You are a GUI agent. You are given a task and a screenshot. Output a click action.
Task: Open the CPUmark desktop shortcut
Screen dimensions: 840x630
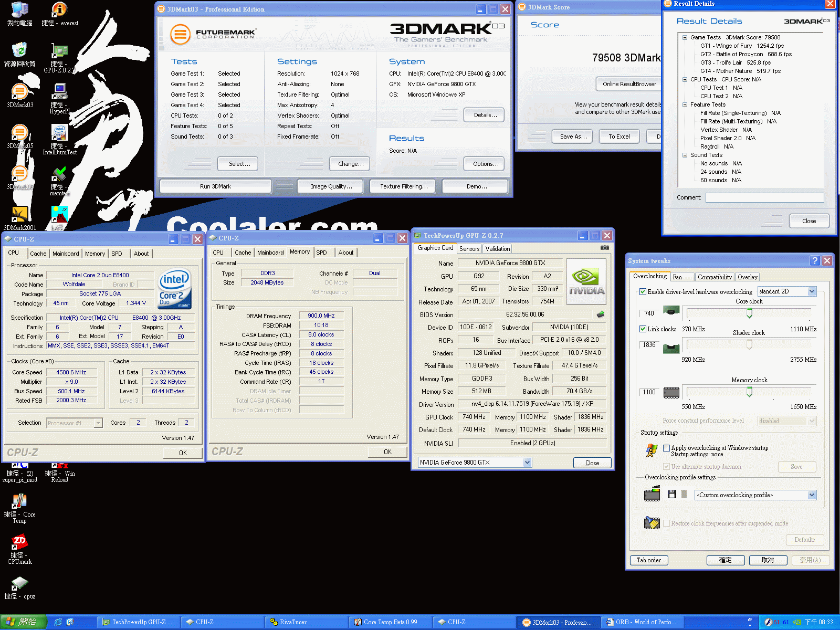[19, 549]
